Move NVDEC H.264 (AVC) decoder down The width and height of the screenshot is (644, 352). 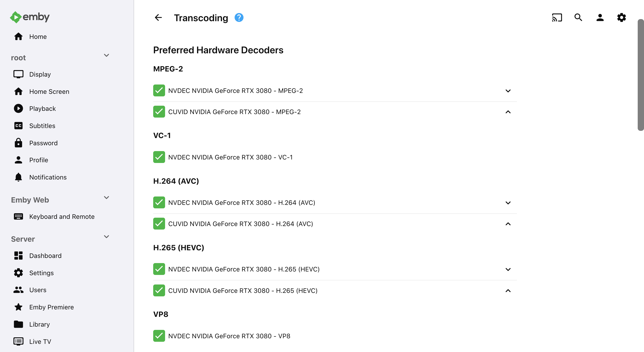508,203
